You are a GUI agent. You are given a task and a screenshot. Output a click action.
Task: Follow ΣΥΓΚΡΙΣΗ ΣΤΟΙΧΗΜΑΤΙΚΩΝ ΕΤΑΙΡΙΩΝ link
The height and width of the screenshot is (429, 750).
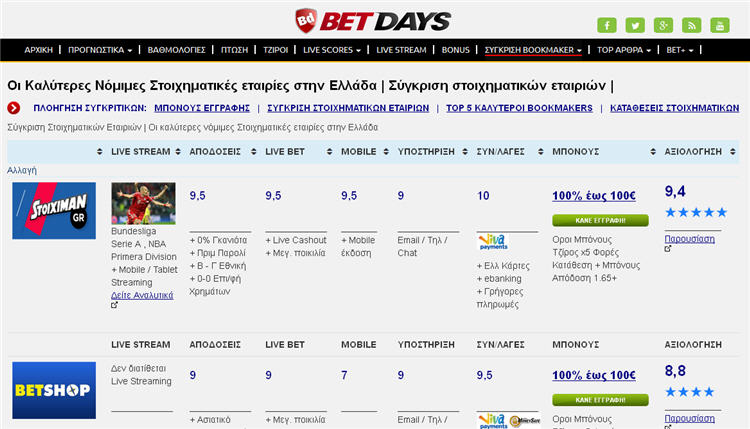(x=348, y=108)
